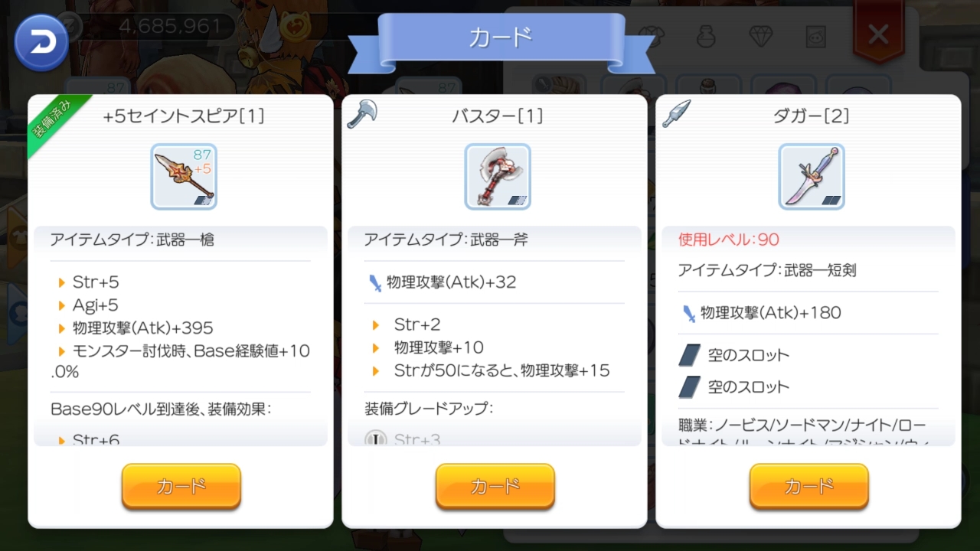Screen dimensions: 980x551
Task: Tap the 物理攻撃(Atk)+180 sword icon
Action: tap(688, 312)
